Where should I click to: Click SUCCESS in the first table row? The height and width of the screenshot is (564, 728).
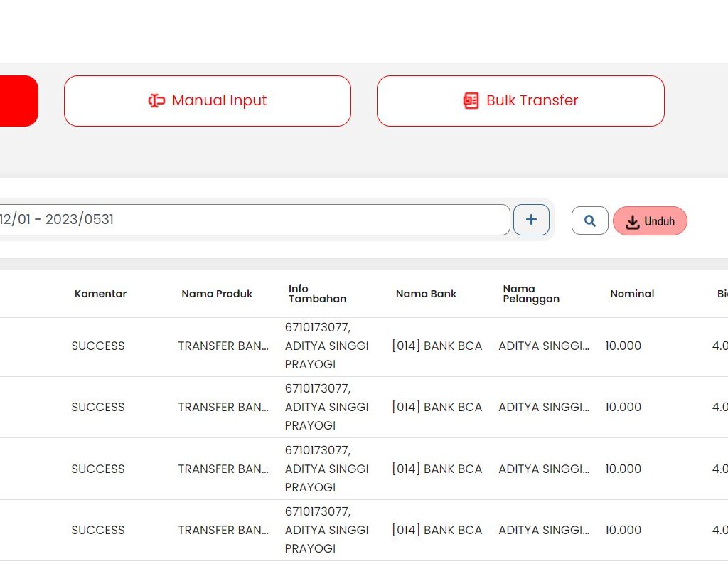click(98, 346)
